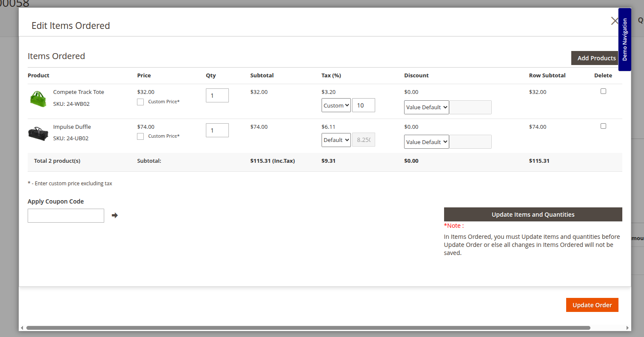Viewport: 644px width, 337px height.
Task: Check Delete box for Impulse Duffle
Action: point(603,126)
